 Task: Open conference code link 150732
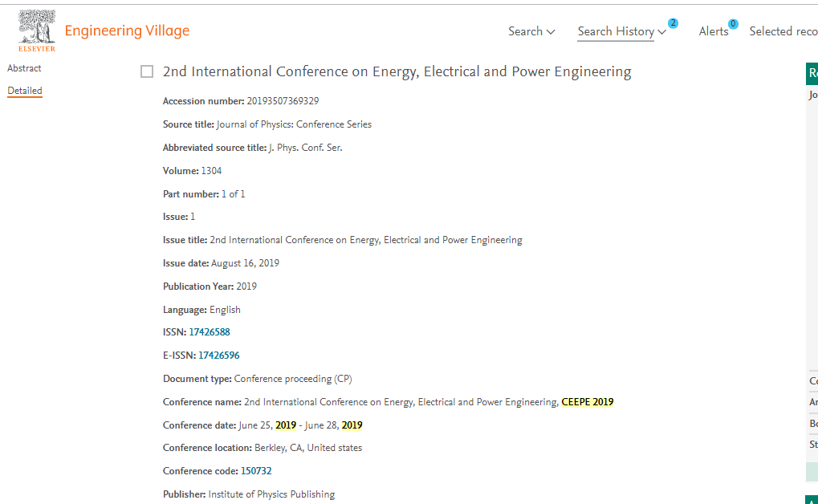coord(256,471)
